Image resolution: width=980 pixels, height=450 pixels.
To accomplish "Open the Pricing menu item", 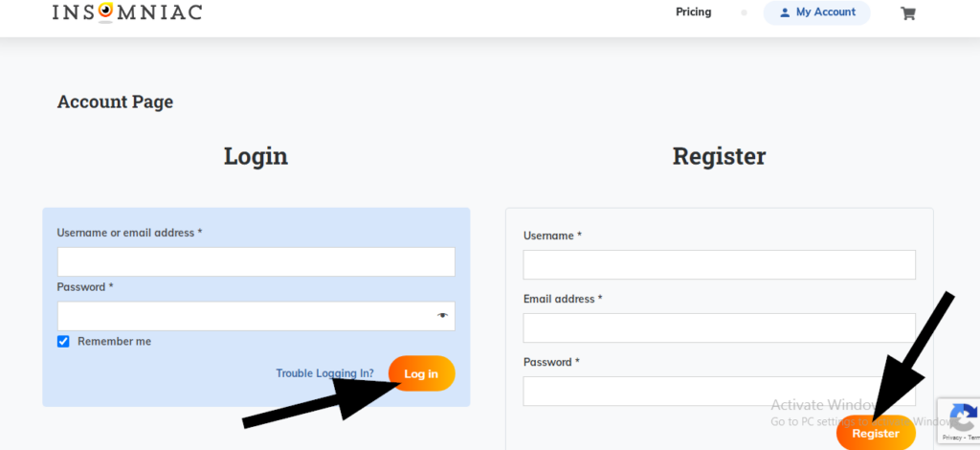I will click(x=694, y=11).
